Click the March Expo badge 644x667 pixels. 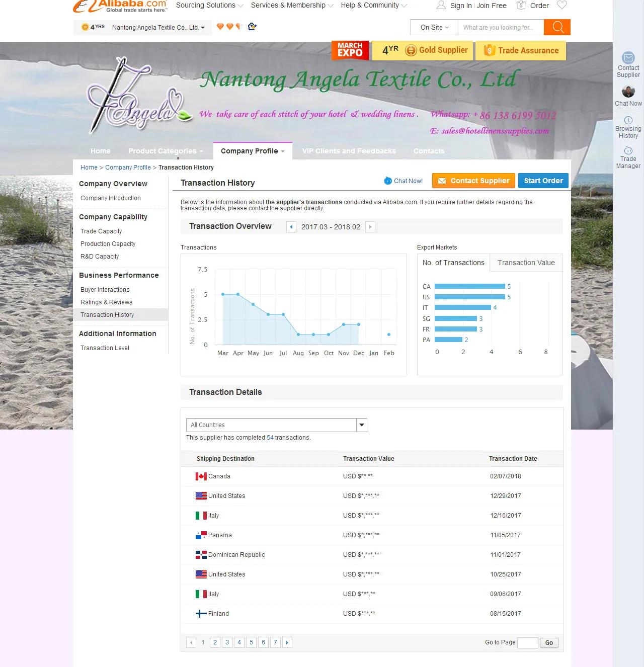(x=350, y=50)
